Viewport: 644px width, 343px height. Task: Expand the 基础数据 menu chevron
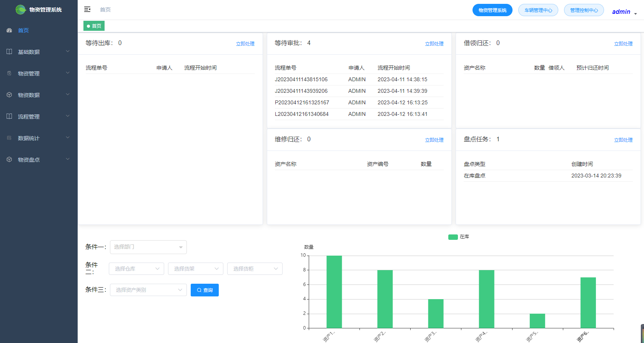68,51
